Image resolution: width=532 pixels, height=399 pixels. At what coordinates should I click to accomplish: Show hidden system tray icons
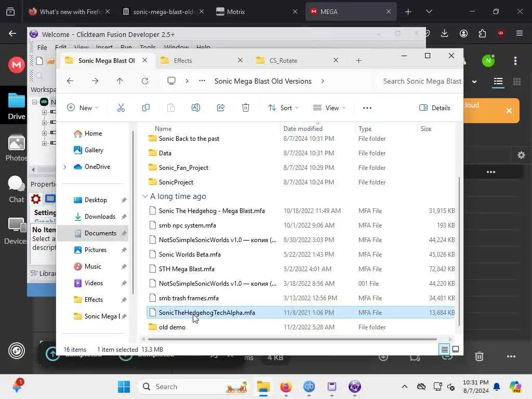click(404, 387)
